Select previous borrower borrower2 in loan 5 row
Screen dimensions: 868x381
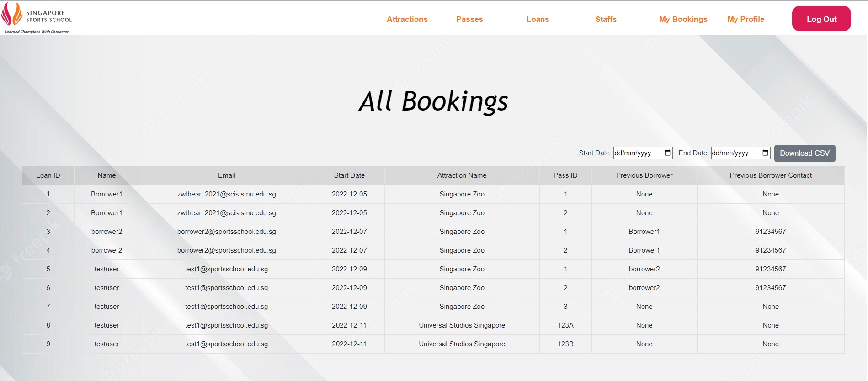[644, 269]
